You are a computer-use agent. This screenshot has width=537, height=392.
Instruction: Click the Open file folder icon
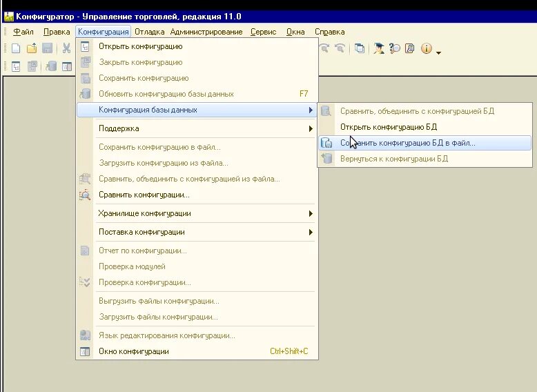pos(32,48)
